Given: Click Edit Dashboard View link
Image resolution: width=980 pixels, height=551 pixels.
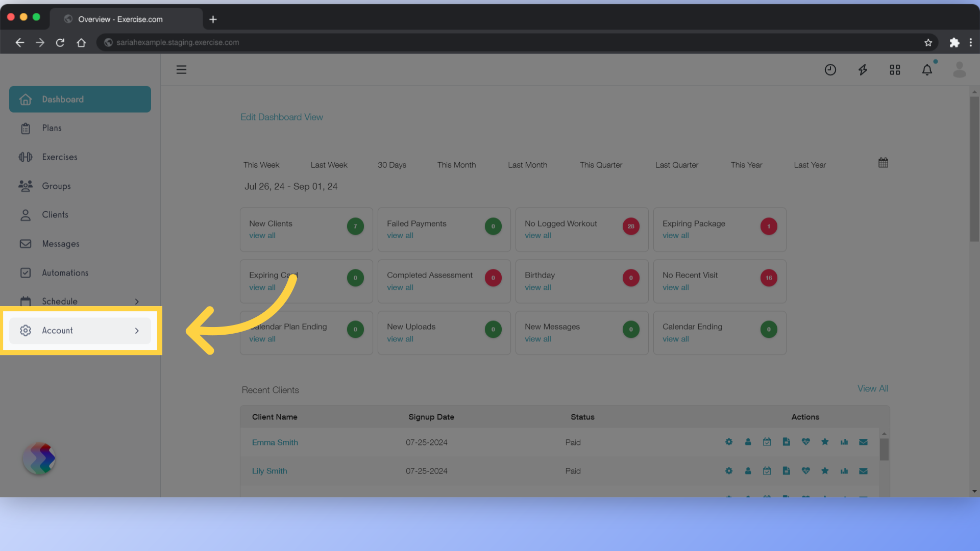Looking at the screenshot, I should point(282,117).
